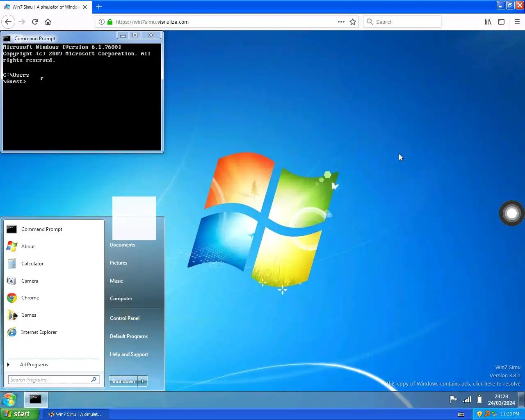
Task: Open Help and Support in the Start menu
Action: (x=129, y=354)
